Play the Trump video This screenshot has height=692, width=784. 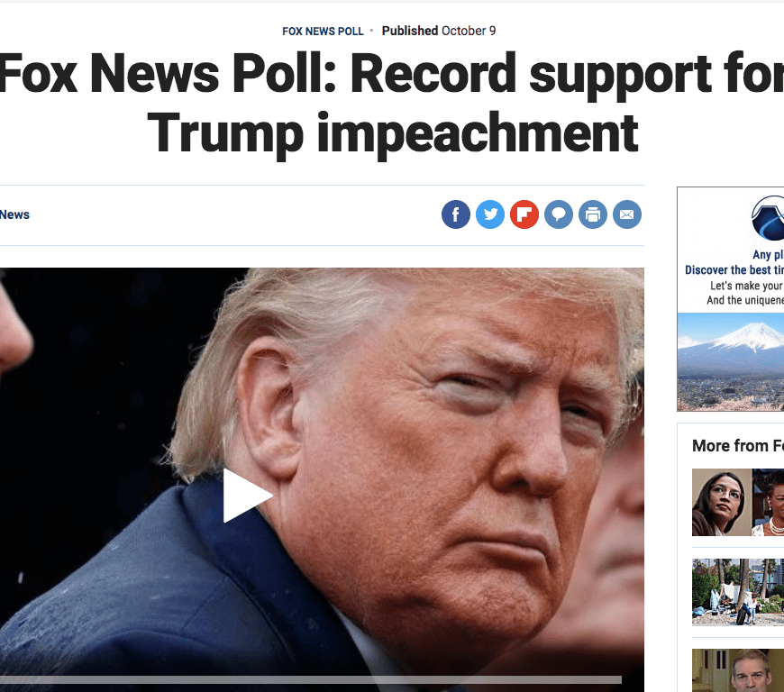[248, 495]
